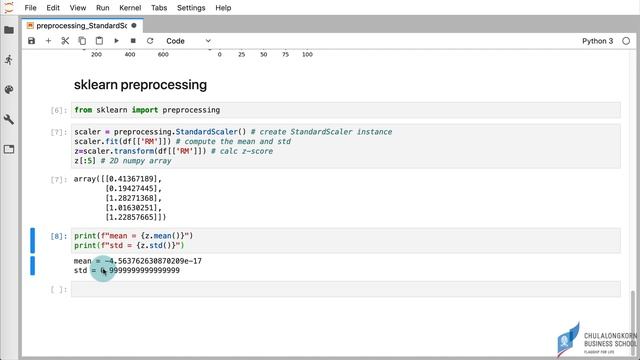Image resolution: width=640 pixels, height=360 pixels.
Task: Open the Kernel menu
Action: [130, 8]
